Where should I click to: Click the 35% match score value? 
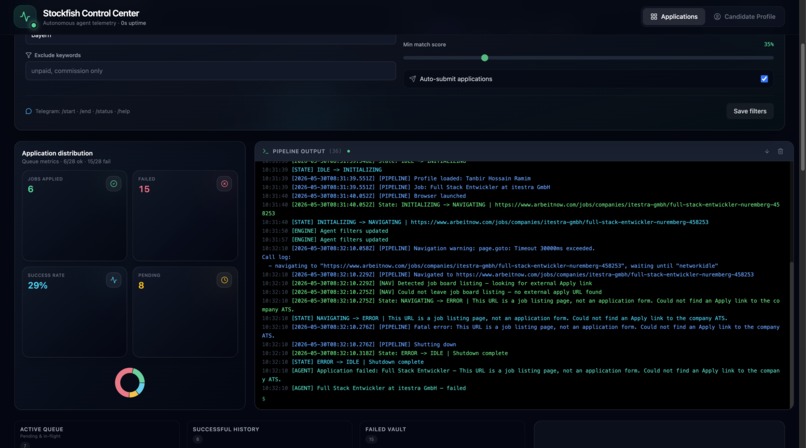(x=768, y=44)
